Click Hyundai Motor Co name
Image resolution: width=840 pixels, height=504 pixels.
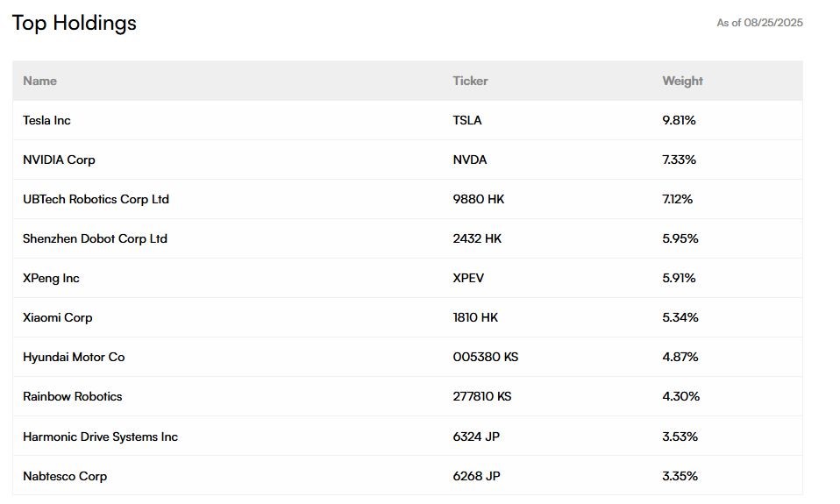[x=74, y=358]
